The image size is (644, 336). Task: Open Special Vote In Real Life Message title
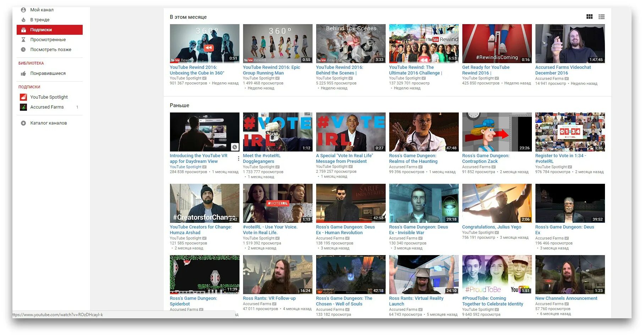(344, 159)
